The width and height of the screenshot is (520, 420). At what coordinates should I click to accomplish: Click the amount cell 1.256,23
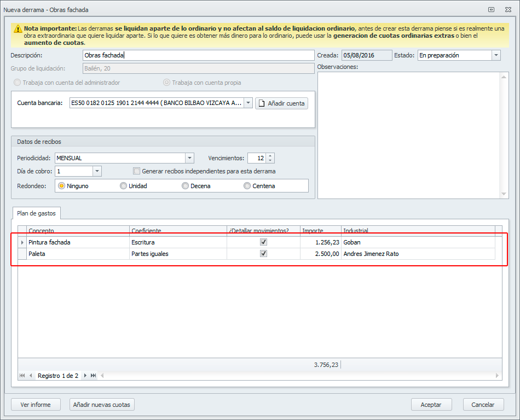tap(321, 242)
